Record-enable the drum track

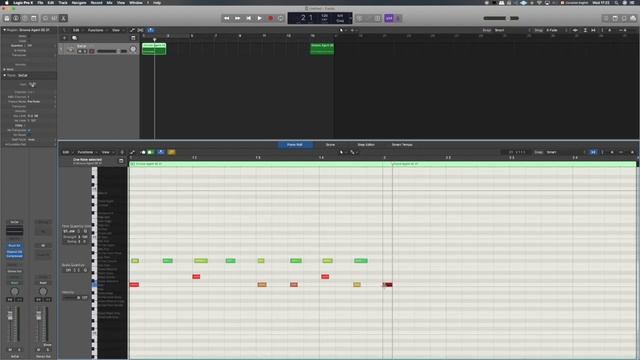pyautogui.click(x=92, y=51)
